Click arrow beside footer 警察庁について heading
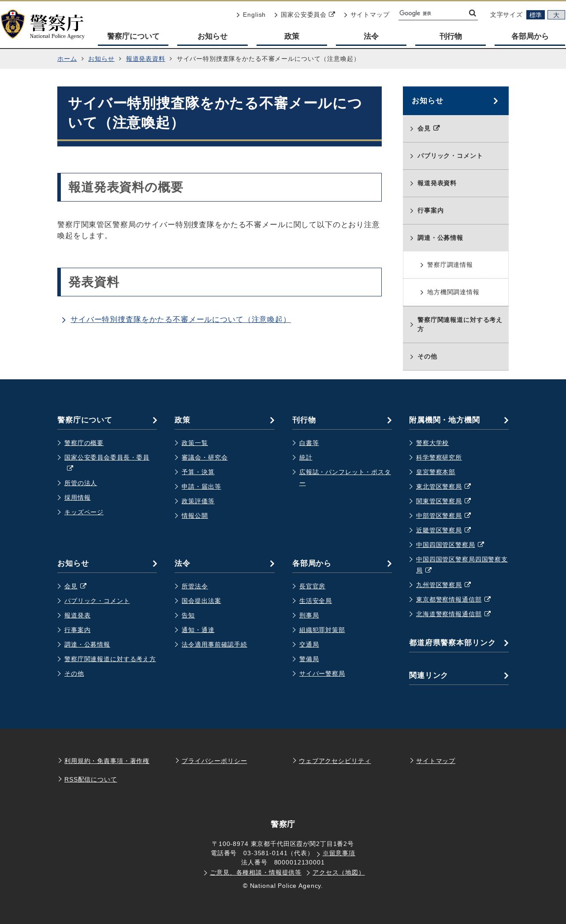This screenshot has width=566, height=924. coord(155,420)
